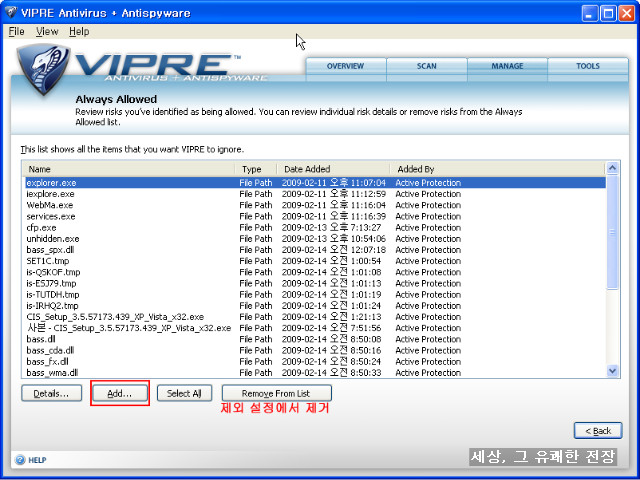This screenshot has width=640, height=480.
Task: Click the Add... button
Action: [120, 393]
